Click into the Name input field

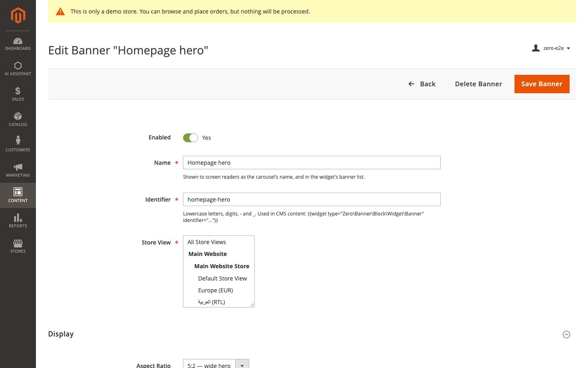pyautogui.click(x=312, y=162)
